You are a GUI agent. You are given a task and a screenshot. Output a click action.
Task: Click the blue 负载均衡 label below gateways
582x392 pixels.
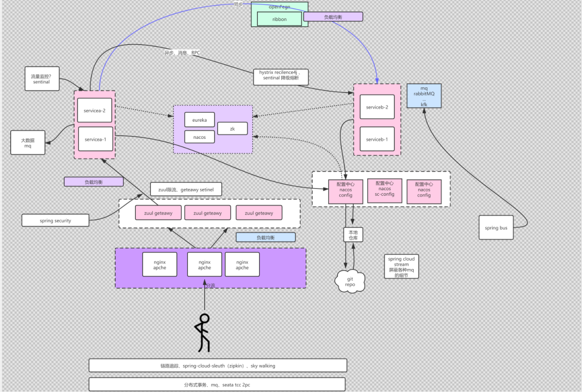(x=266, y=236)
